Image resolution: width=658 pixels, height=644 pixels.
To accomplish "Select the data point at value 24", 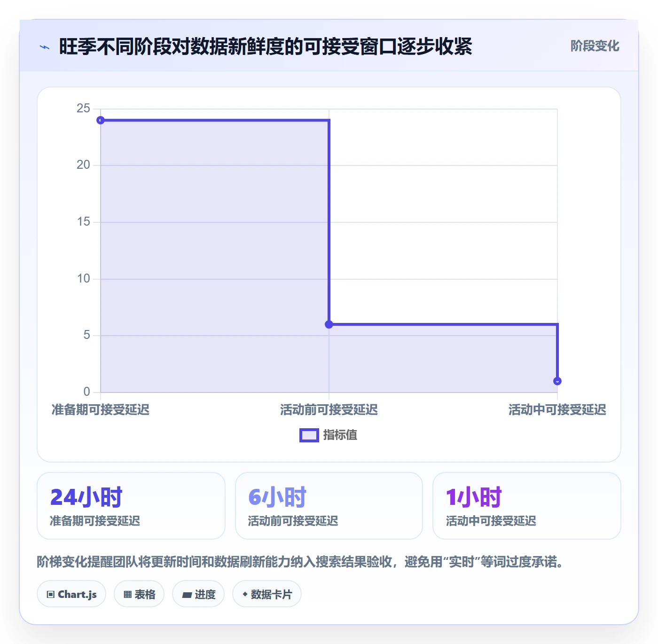I will tap(101, 120).
